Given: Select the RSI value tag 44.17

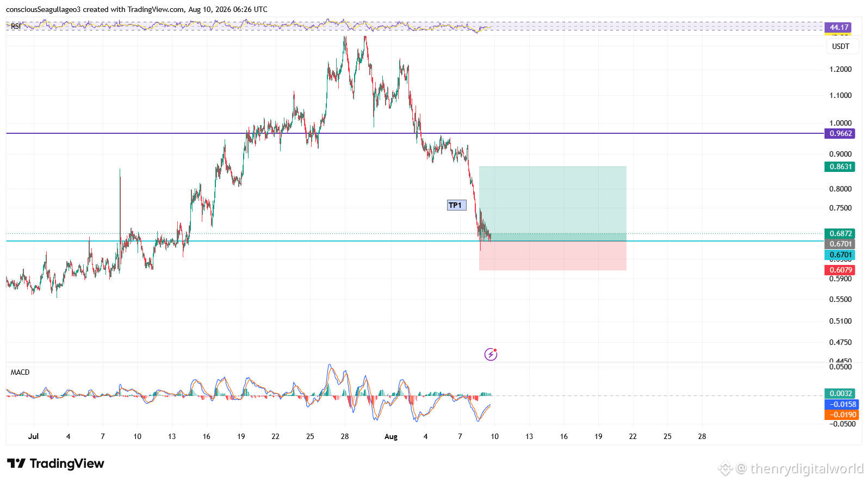Looking at the screenshot, I should [839, 27].
